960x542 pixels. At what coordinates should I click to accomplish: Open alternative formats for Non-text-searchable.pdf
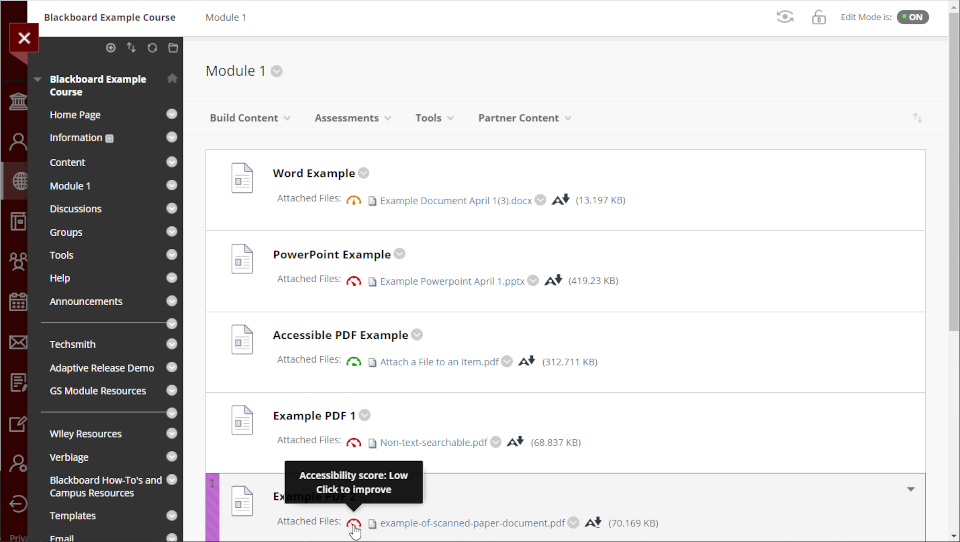(515, 442)
